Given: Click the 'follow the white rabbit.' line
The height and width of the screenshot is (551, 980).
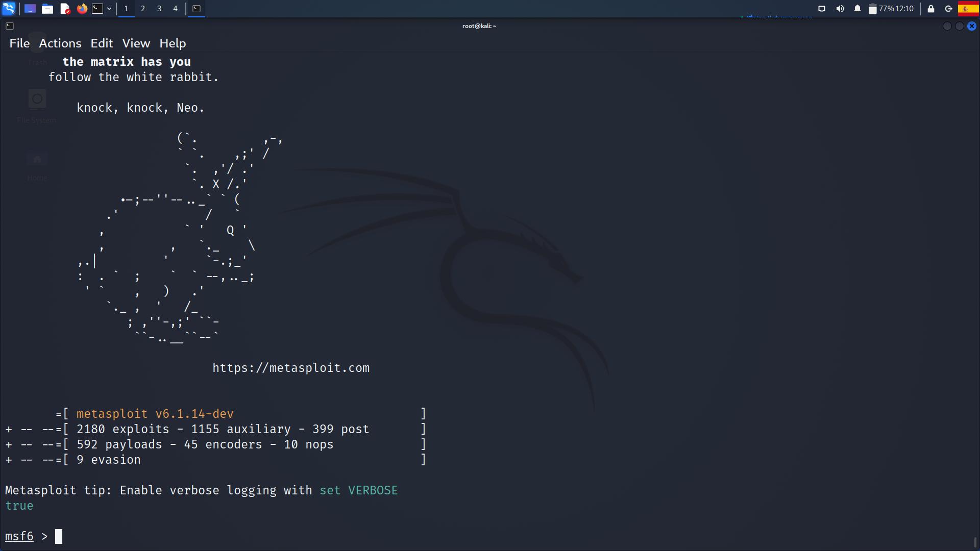Looking at the screenshot, I should pos(134,77).
